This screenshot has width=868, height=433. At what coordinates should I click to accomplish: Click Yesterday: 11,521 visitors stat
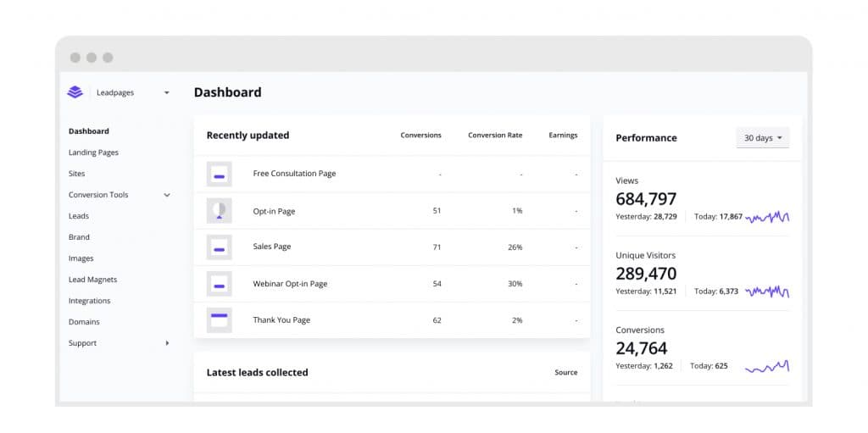click(646, 291)
